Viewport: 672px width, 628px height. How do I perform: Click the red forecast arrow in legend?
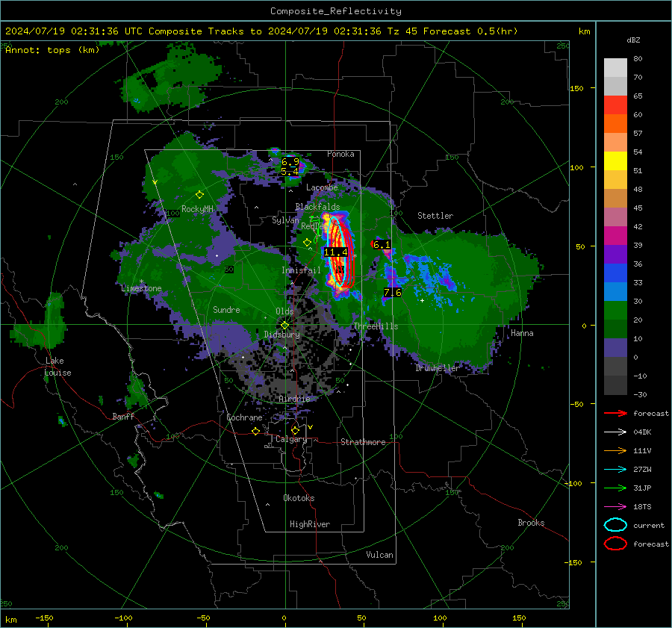(x=615, y=413)
